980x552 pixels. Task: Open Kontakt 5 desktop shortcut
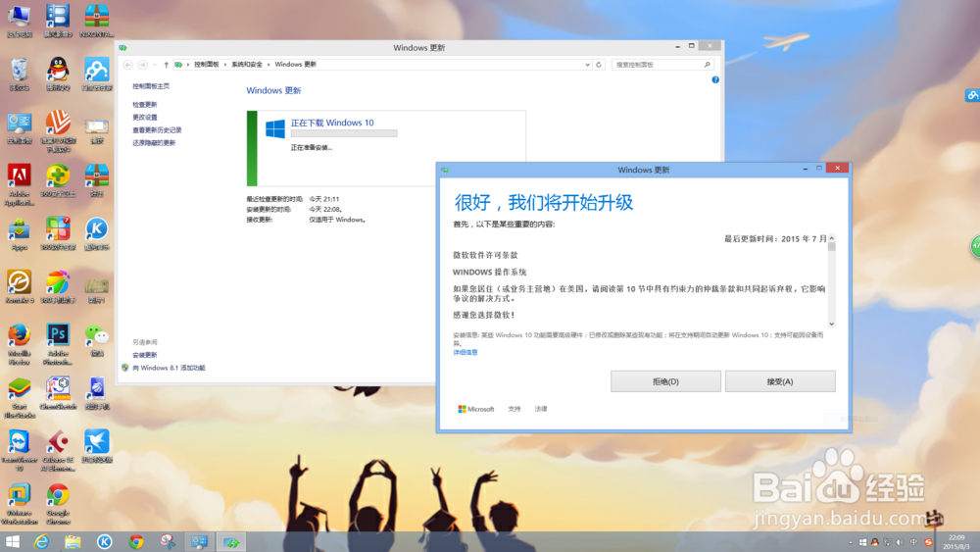click(x=20, y=287)
